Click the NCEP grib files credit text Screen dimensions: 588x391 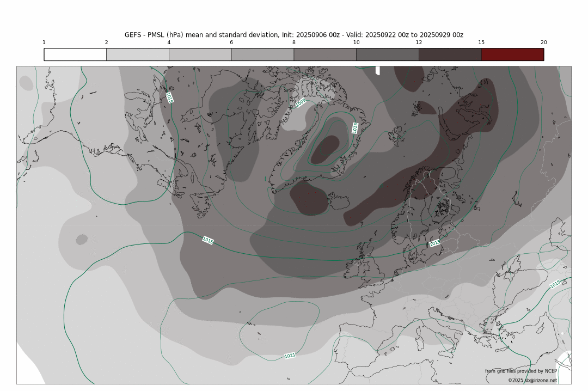click(x=521, y=371)
